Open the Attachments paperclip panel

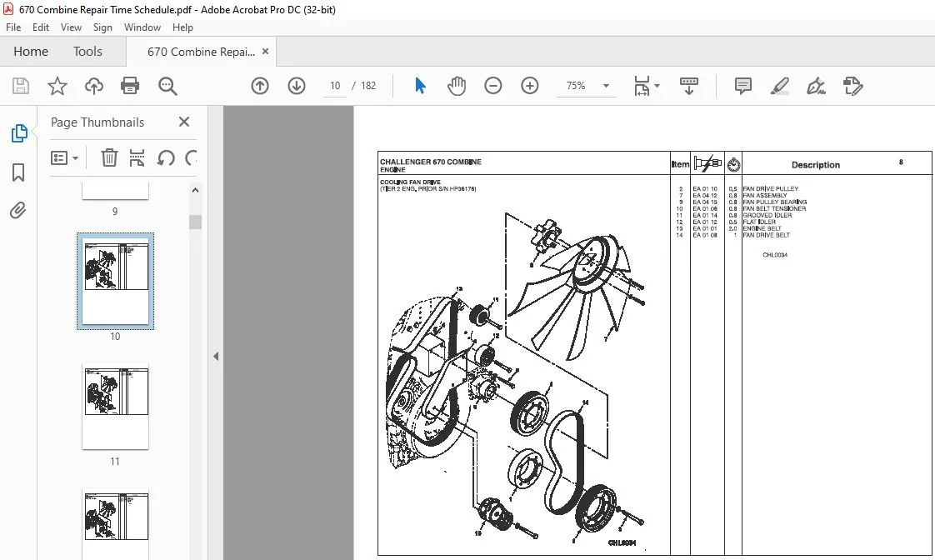pyautogui.click(x=18, y=211)
